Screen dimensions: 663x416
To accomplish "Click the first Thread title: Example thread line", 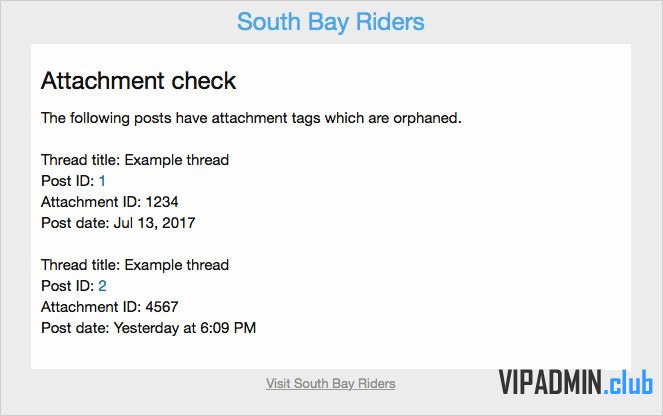I will tap(135, 160).
